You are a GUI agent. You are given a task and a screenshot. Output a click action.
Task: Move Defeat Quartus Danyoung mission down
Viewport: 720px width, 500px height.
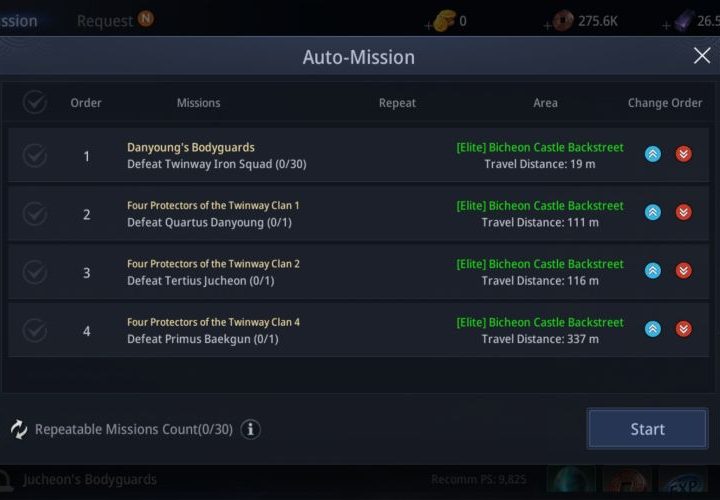(x=684, y=212)
